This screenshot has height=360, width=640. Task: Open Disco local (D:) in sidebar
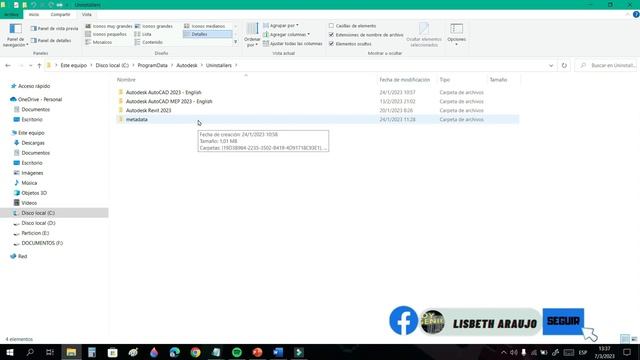pyautogui.click(x=38, y=223)
